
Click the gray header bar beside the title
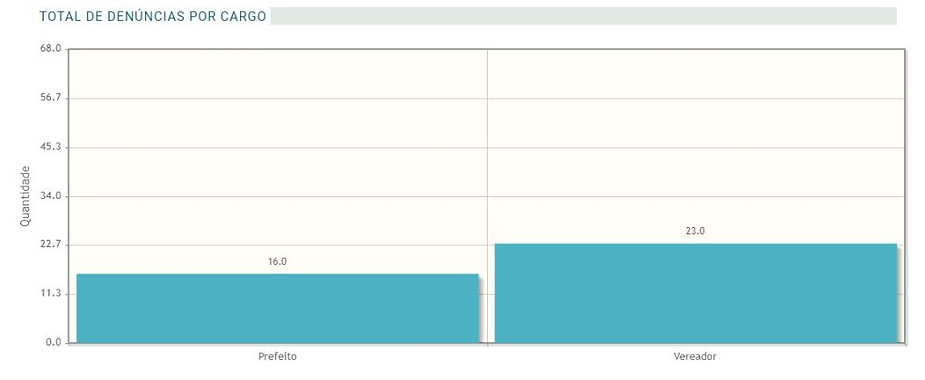tap(583, 16)
